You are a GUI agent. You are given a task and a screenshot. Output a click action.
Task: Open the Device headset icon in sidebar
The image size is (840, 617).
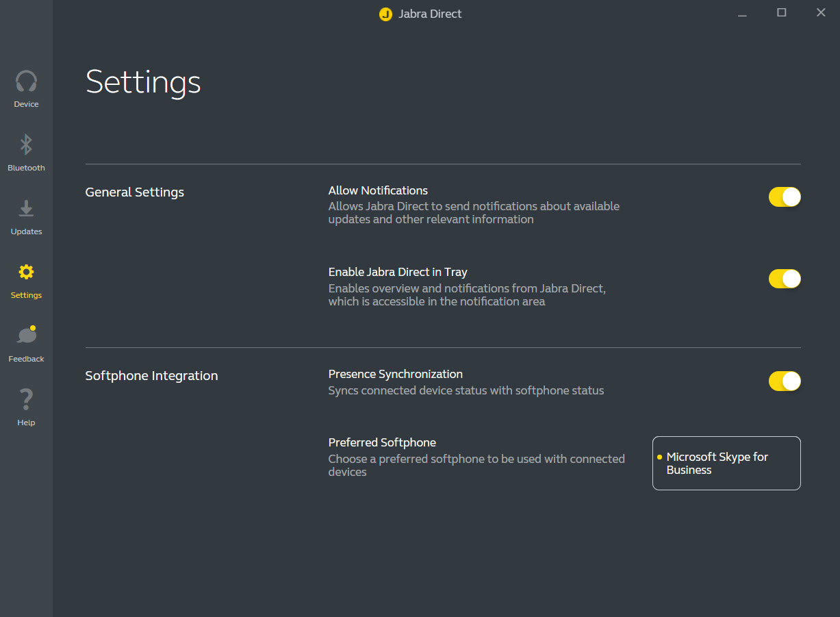click(x=26, y=81)
